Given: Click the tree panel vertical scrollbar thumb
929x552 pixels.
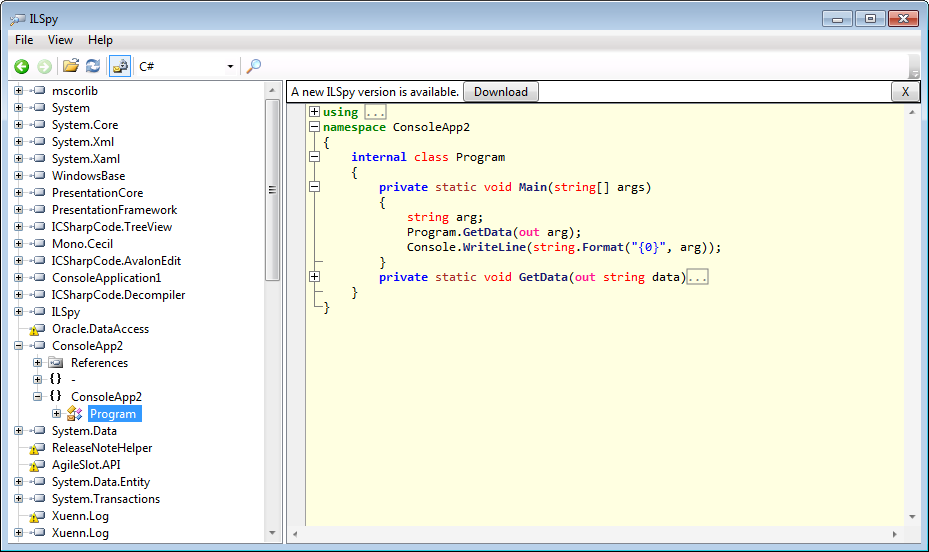Looking at the screenshot, I should pos(272,190).
